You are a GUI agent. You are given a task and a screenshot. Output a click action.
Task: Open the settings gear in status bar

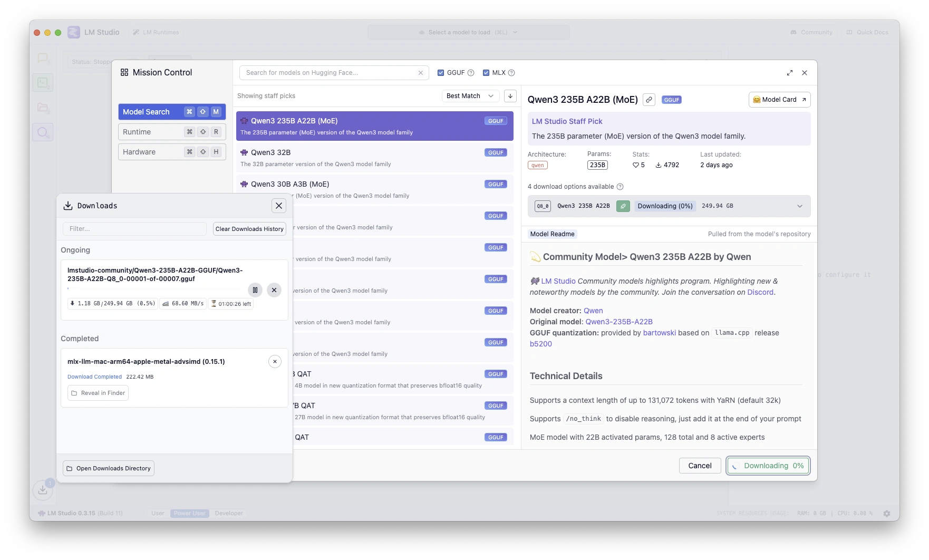click(887, 513)
